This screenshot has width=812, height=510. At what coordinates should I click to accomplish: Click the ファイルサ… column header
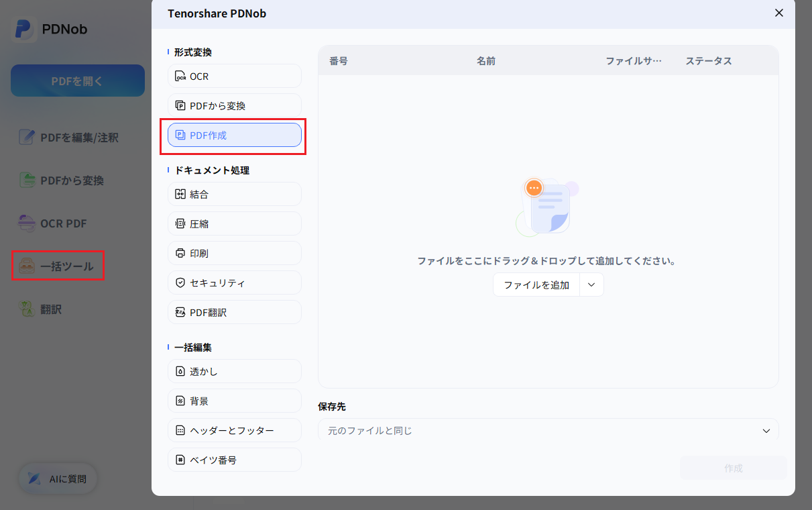coord(634,60)
